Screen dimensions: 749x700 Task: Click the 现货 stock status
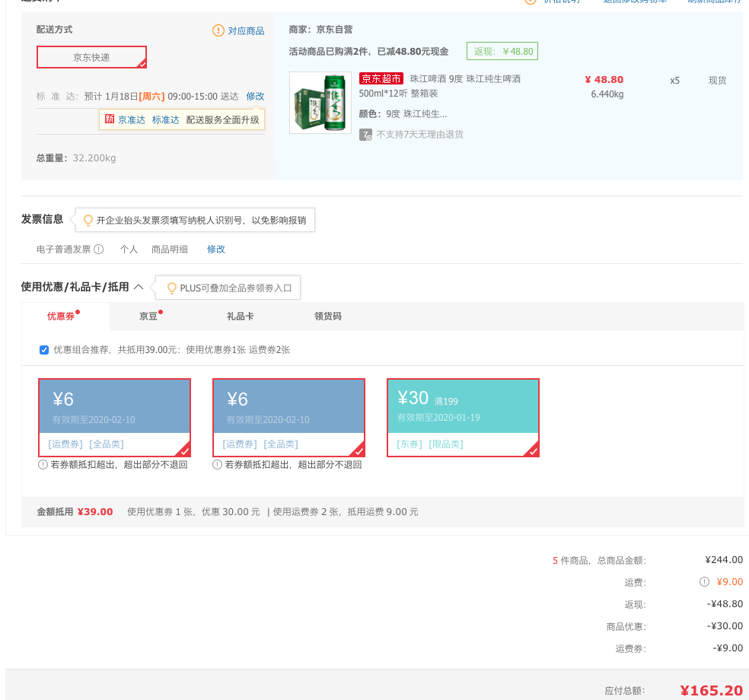[718, 80]
